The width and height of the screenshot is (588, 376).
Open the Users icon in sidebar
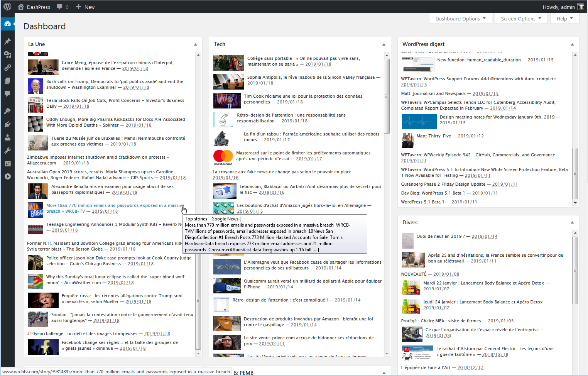[x=7, y=137]
